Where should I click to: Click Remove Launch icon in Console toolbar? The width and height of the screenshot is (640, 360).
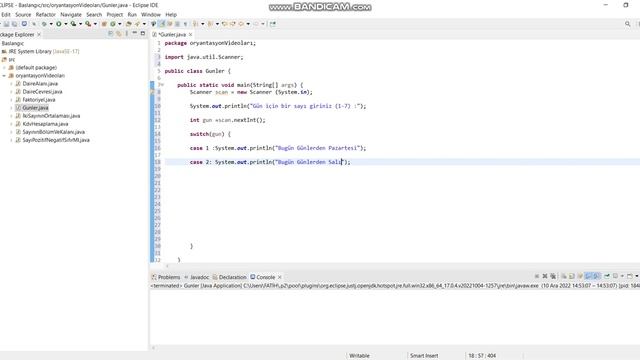(x=545, y=276)
